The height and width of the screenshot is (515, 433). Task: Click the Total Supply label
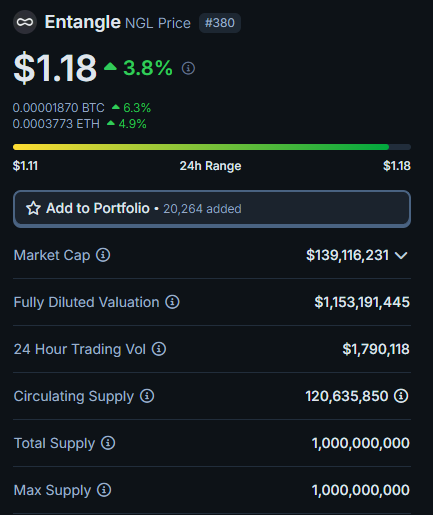tap(54, 443)
